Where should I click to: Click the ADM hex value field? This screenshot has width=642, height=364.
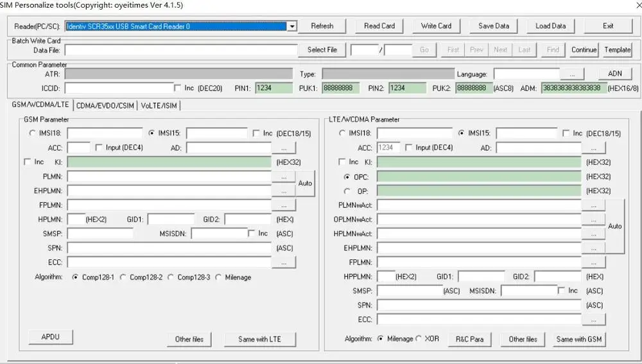coord(573,88)
